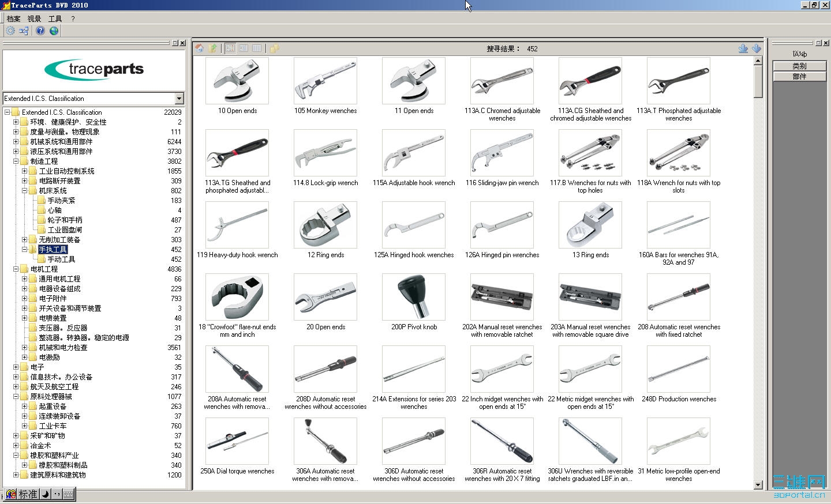The image size is (831, 504).
Task: Collapse the 手执工具 node
Action: [25, 250]
